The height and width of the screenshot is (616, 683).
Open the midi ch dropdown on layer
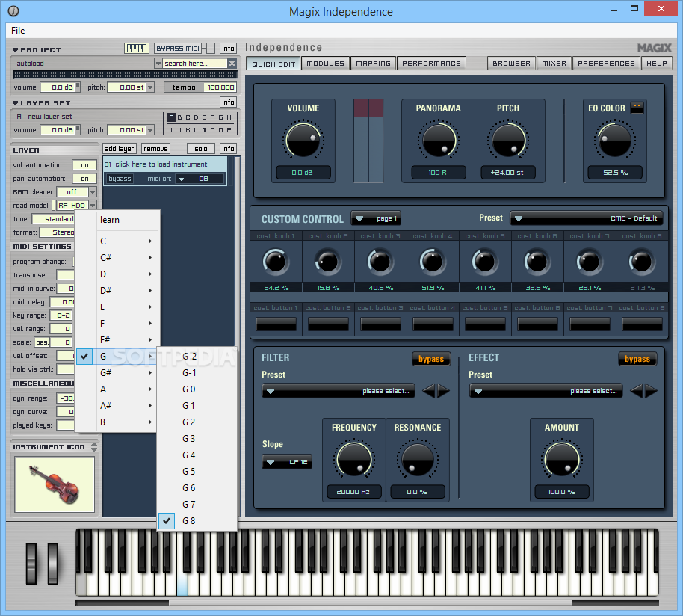coord(200,179)
